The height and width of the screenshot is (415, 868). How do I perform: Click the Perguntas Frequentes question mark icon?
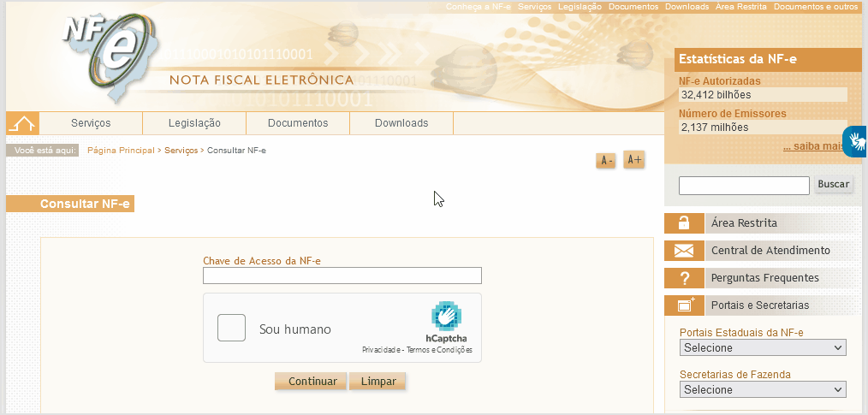pos(684,278)
